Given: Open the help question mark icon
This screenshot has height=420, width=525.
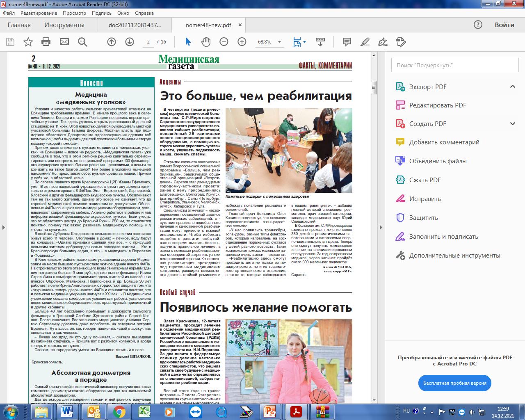Looking at the screenshot, I should (x=478, y=25).
